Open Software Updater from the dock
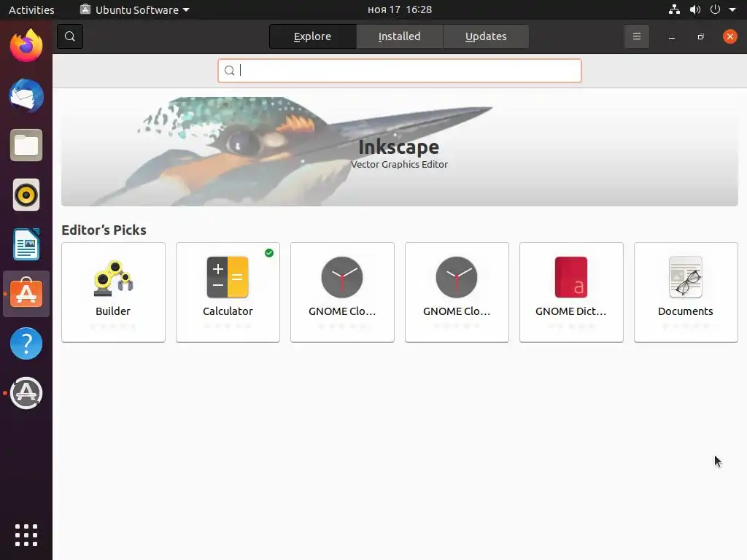Screen dimensions: 747x560 click(x=26, y=393)
